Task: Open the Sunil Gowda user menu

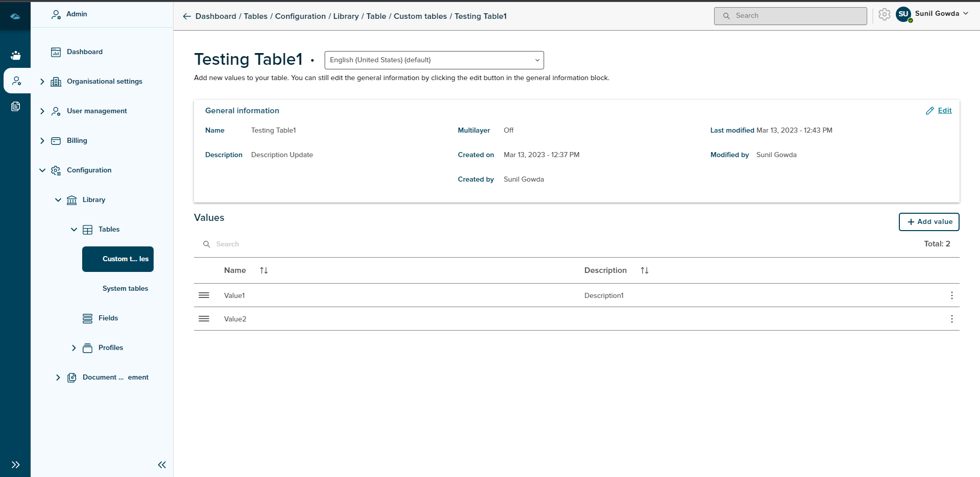Action: tap(936, 14)
